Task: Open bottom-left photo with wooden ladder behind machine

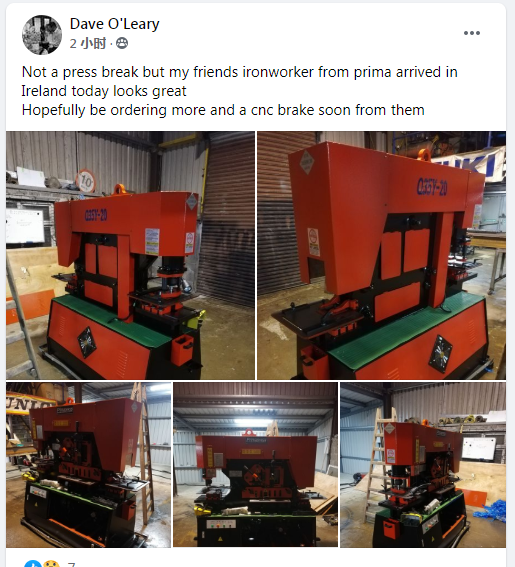Action: tap(89, 465)
